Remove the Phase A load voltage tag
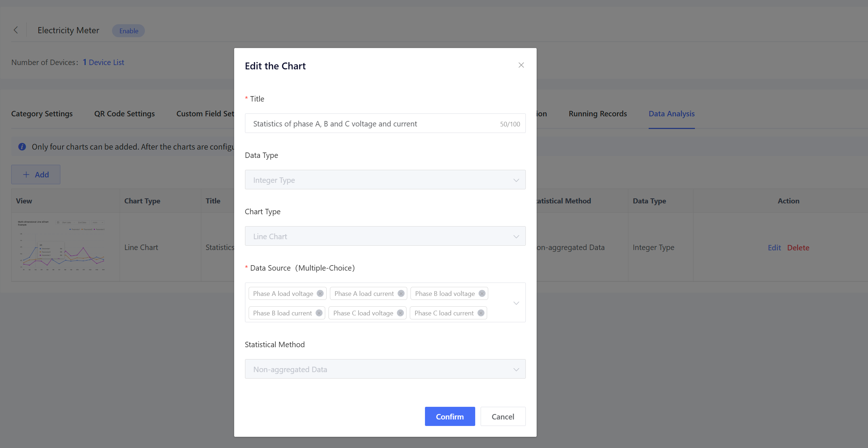 coord(320,293)
